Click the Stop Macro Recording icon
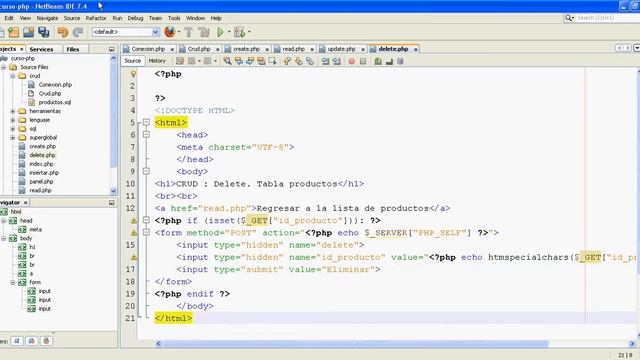640x360 pixels. [x=363, y=61]
